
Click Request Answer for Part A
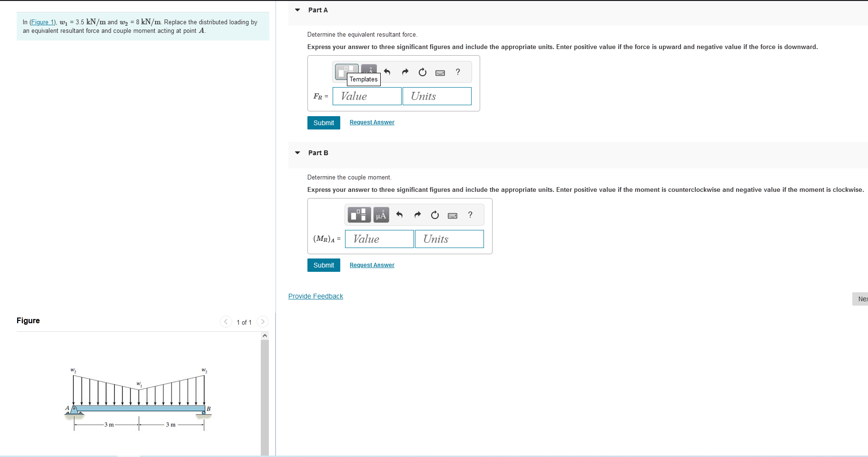372,122
